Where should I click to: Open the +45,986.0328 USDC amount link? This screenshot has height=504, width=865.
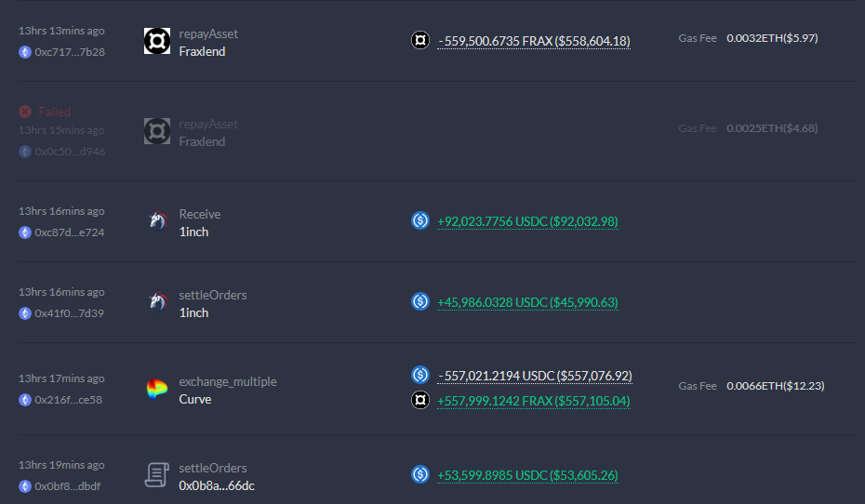pos(527,302)
